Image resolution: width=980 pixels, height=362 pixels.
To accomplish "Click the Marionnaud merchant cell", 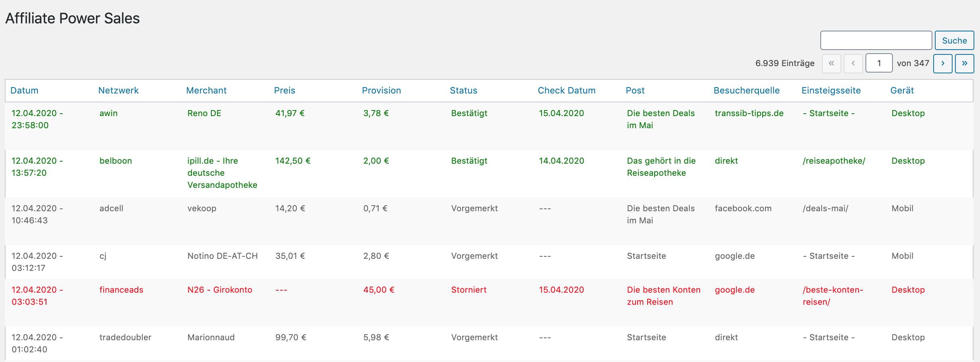I will pos(211,337).
